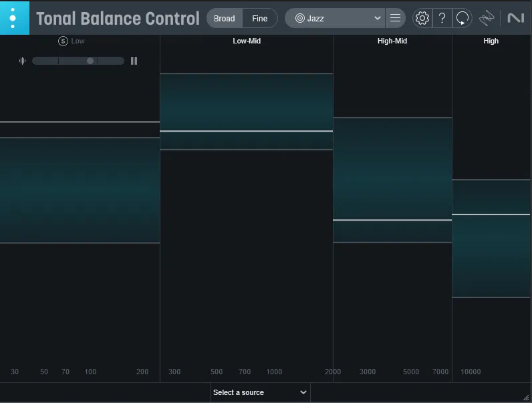Viewport: 532px width, 403px height.
Task: Click the bars icon right of crest slider
Action: pyautogui.click(x=134, y=61)
